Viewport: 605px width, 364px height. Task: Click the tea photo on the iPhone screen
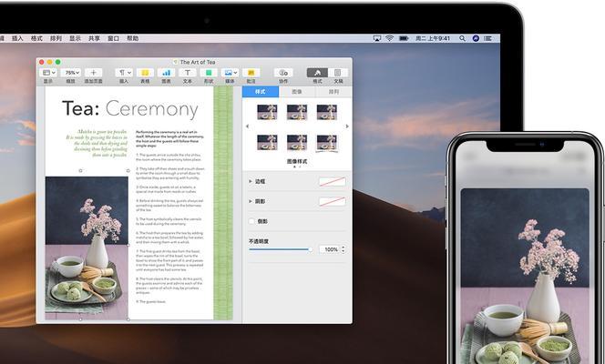(525, 276)
